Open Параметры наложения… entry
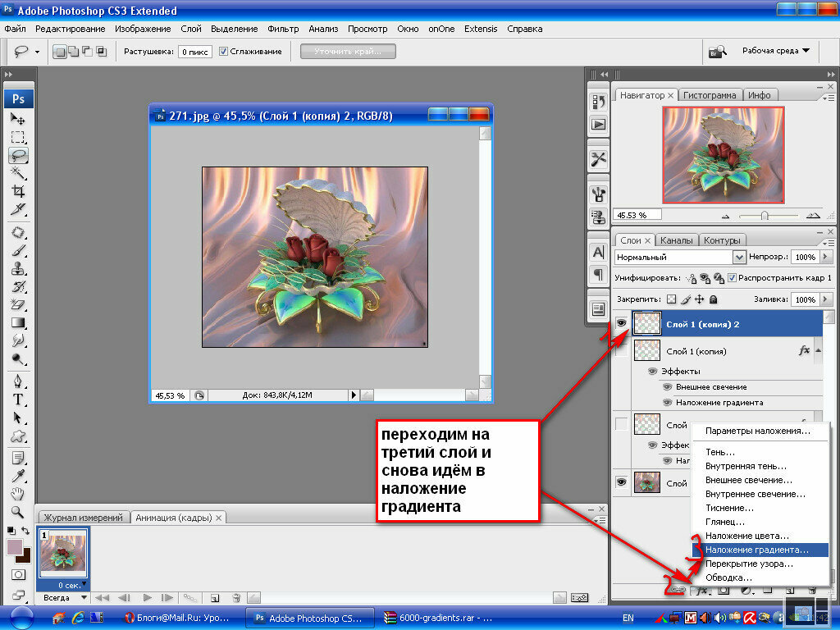Screen dimensions: 840x630 (x=757, y=431)
